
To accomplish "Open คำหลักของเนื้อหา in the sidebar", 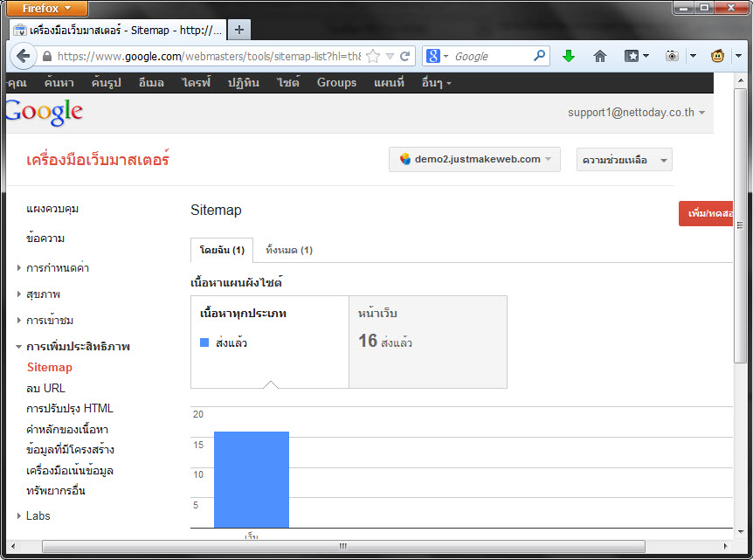I will 67,429.
